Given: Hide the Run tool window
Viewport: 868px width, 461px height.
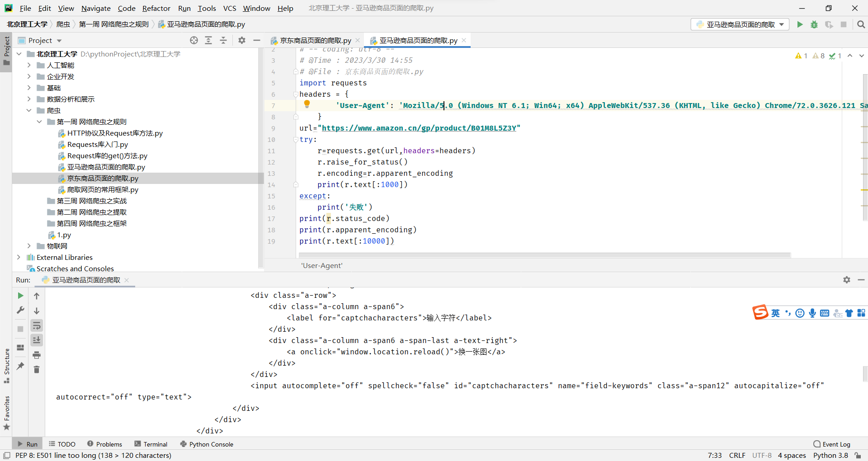Looking at the screenshot, I should pos(861,280).
